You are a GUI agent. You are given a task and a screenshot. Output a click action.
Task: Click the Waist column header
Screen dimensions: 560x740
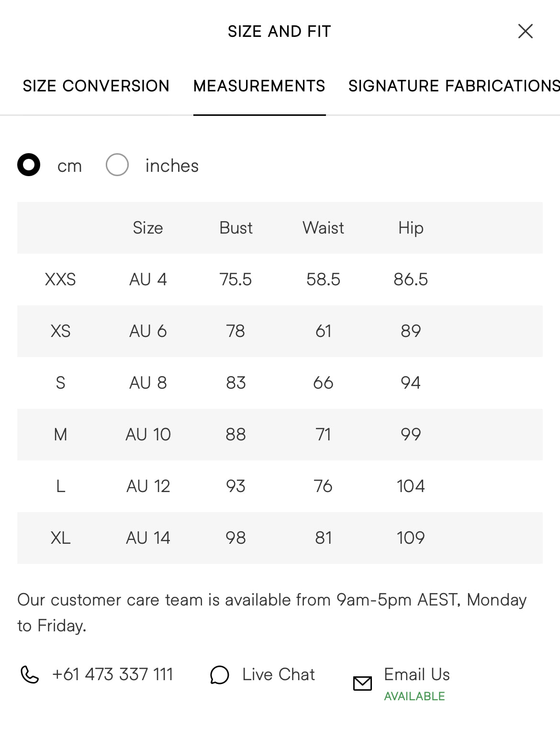coord(323,228)
